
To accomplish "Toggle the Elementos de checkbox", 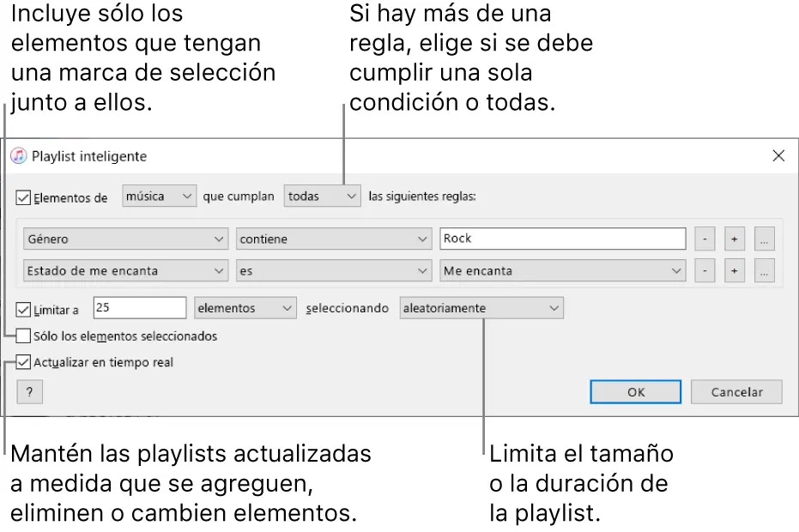I will click(x=23, y=197).
